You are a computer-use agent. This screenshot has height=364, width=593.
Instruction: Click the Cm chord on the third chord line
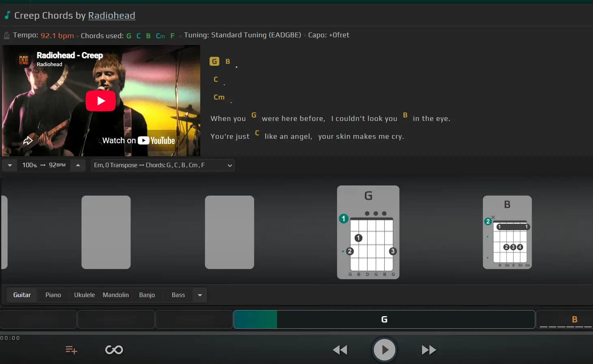point(219,97)
